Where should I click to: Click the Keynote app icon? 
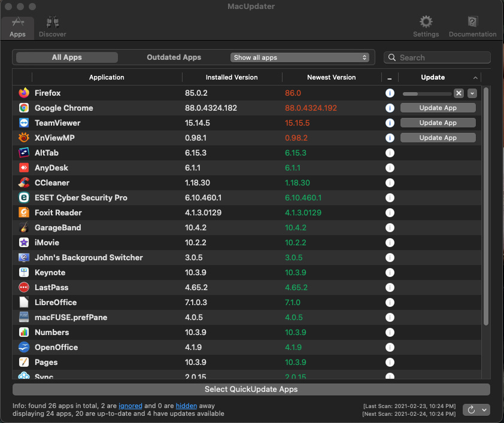pos(24,272)
